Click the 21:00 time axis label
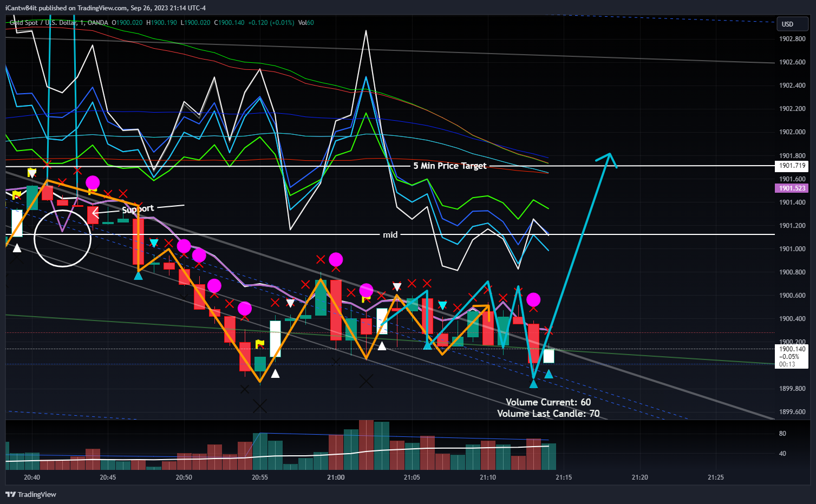816x504 pixels. tap(336, 477)
